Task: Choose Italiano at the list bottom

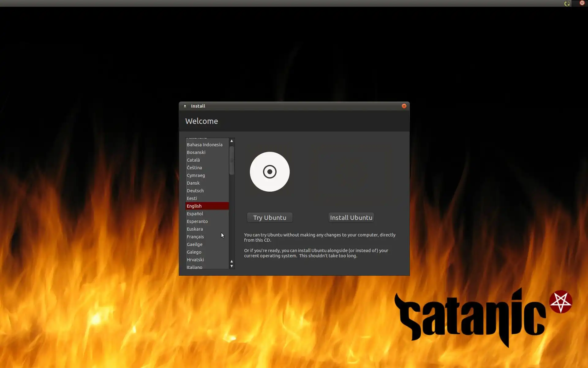Action: tap(194, 267)
